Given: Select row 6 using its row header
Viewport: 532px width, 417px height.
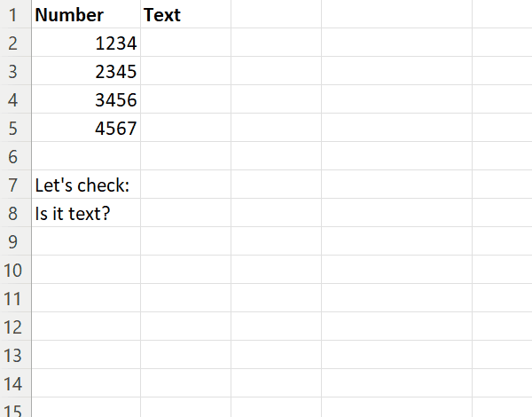Looking at the screenshot, I should tap(14, 156).
